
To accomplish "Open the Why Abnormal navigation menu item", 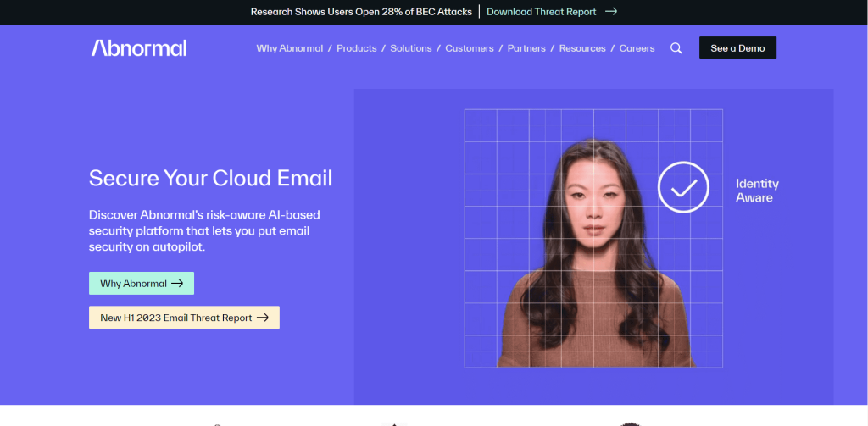I will 289,48.
